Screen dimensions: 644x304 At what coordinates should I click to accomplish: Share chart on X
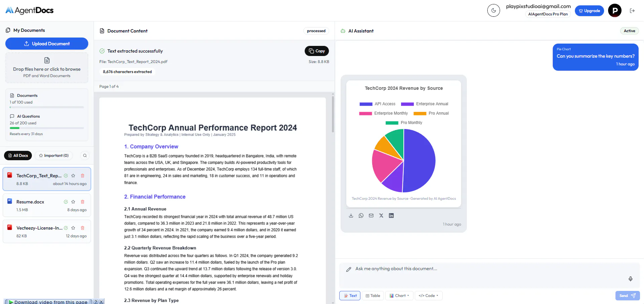381,216
